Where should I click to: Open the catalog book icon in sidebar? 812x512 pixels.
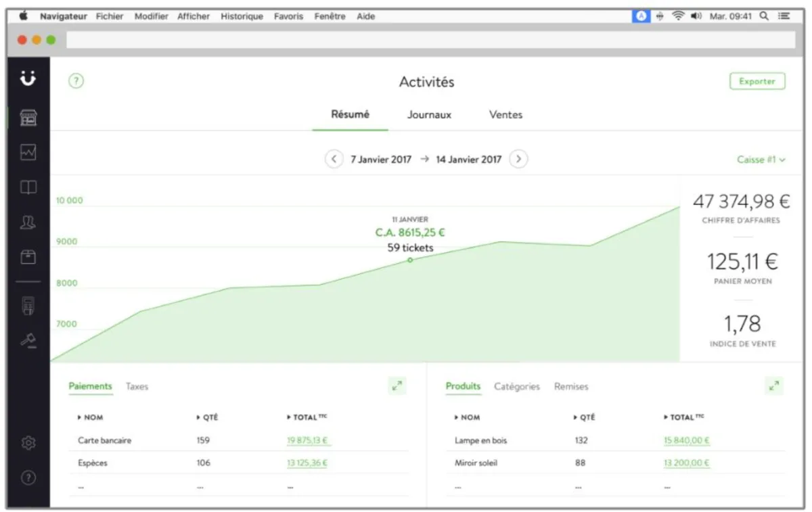pyautogui.click(x=28, y=187)
